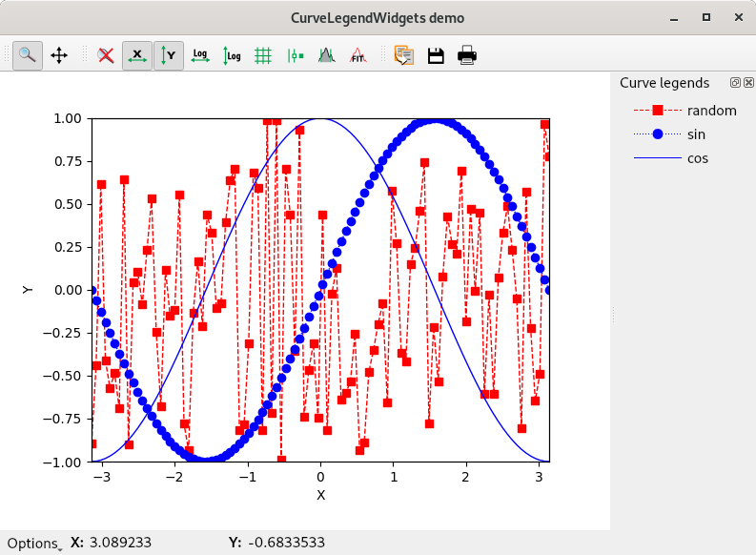The width and height of the screenshot is (756, 555).
Task: Select the zoom magnifier tool
Action: click(x=28, y=55)
